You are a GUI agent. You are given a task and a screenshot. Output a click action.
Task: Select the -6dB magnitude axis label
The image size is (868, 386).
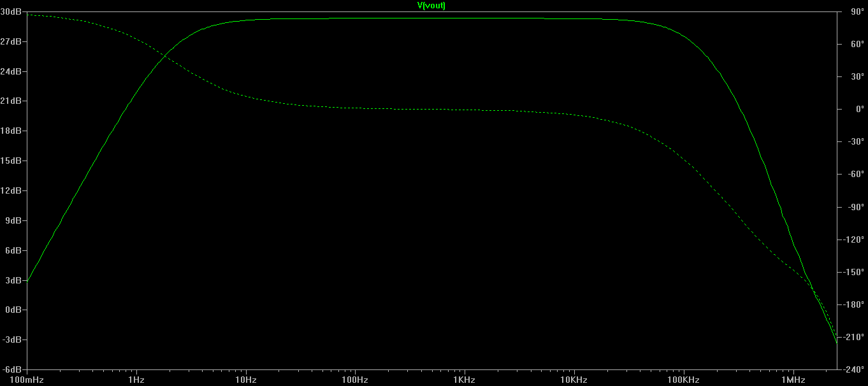(x=12, y=370)
